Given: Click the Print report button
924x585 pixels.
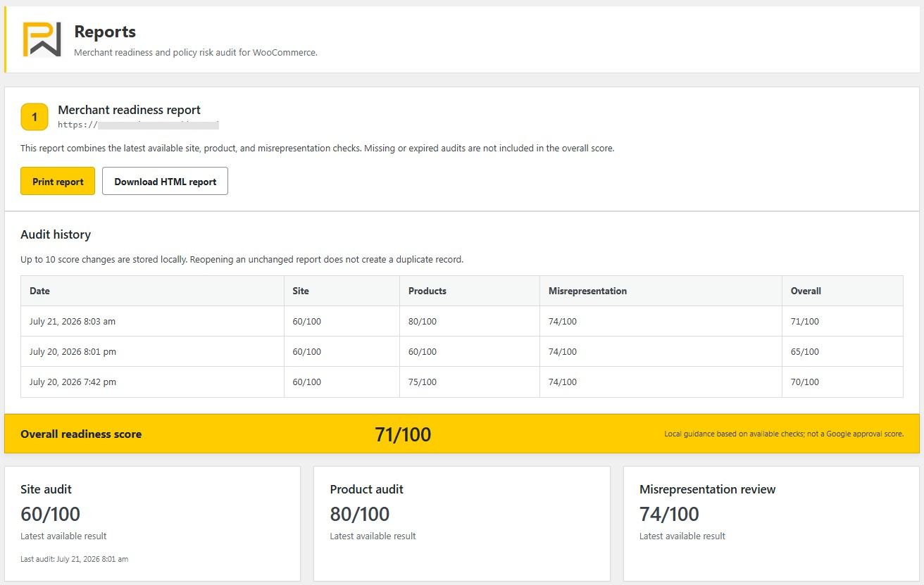Looking at the screenshot, I should coord(58,181).
